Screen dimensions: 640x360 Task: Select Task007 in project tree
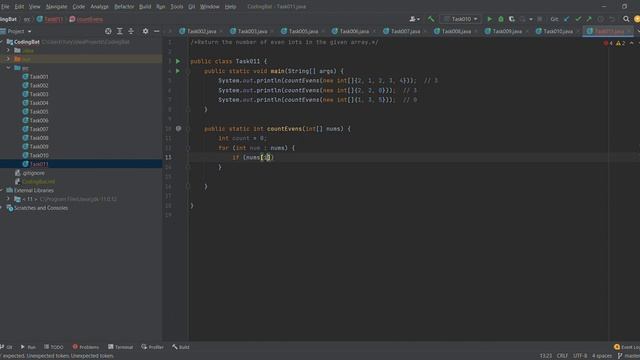coord(39,129)
